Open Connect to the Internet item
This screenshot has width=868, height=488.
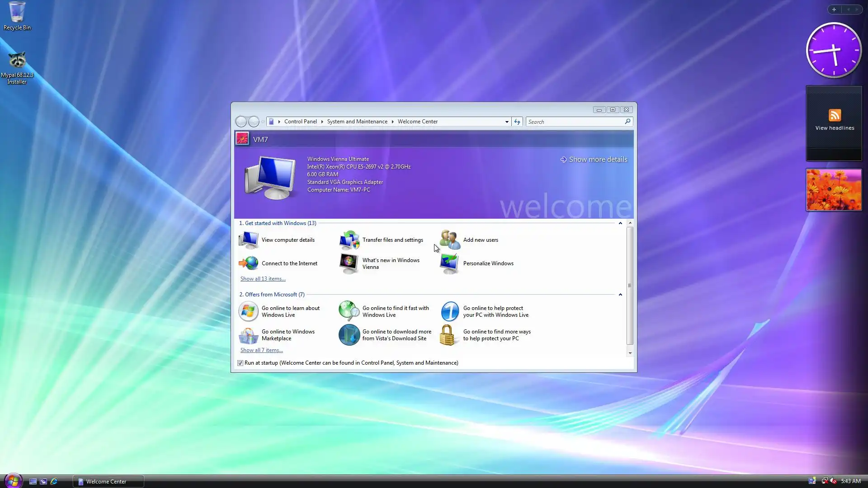point(289,263)
